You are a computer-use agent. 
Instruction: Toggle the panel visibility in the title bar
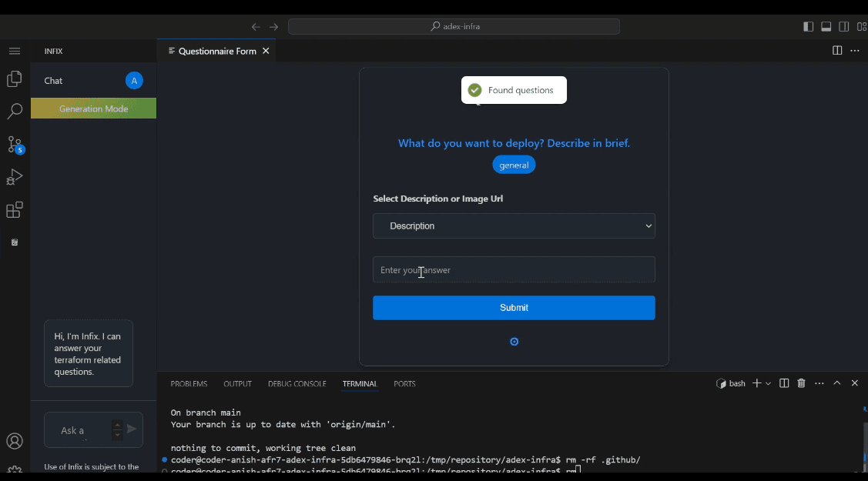[826, 25]
